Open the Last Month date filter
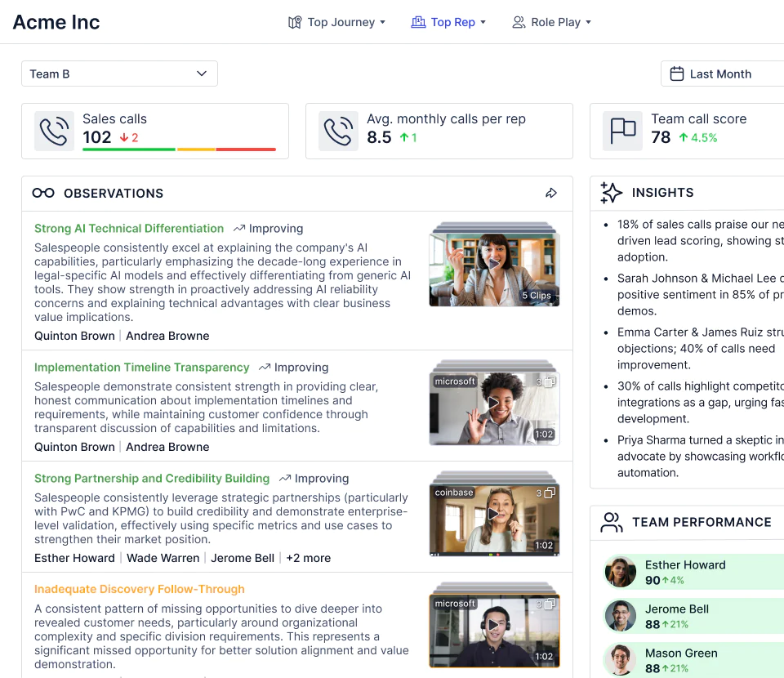 (x=722, y=74)
